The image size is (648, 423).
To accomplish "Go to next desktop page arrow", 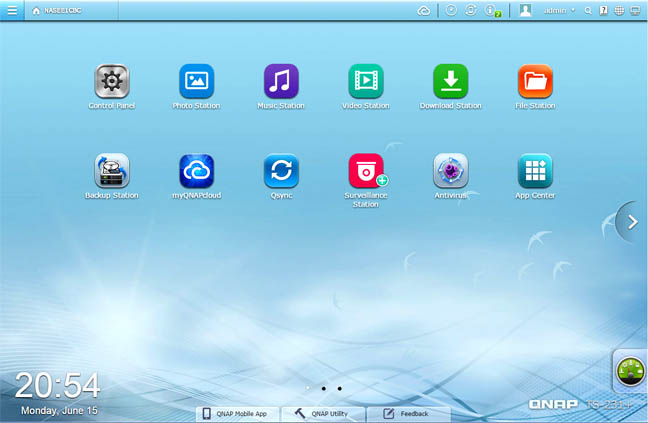I will (632, 222).
